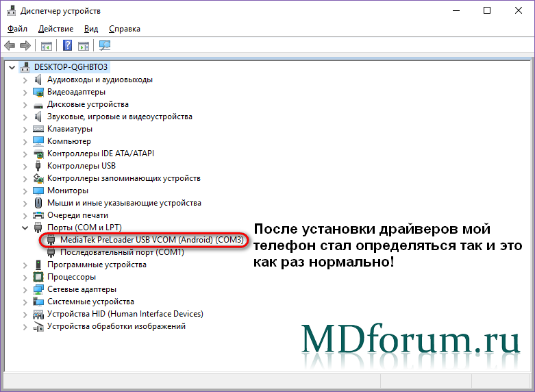The width and height of the screenshot is (535, 392).
Task: Click the show/hide console tree toolbar icon
Action: [46, 46]
